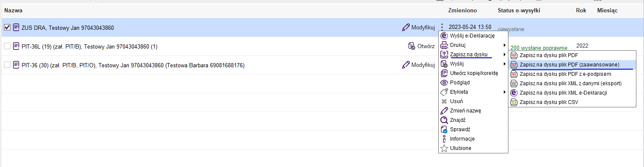The image size is (644, 167).
Task: Click the Sprawdź document check icon
Action: click(x=444, y=130)
